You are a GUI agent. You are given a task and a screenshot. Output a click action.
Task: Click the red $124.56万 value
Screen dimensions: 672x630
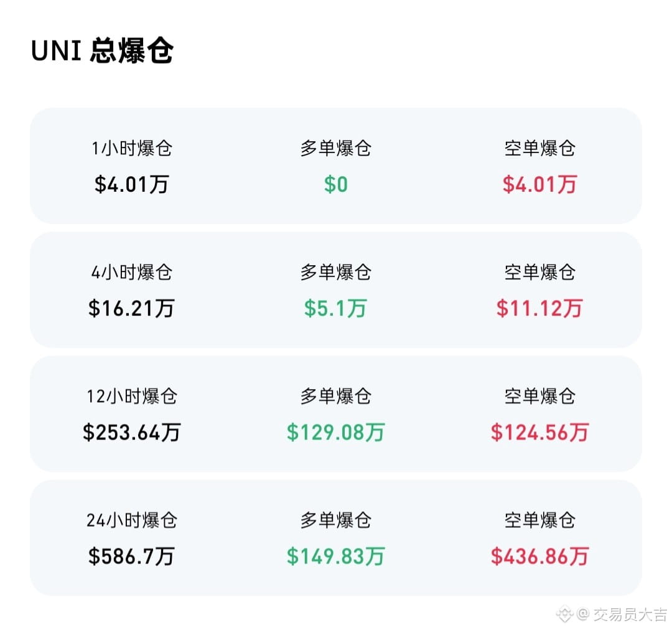click(539, 432)
